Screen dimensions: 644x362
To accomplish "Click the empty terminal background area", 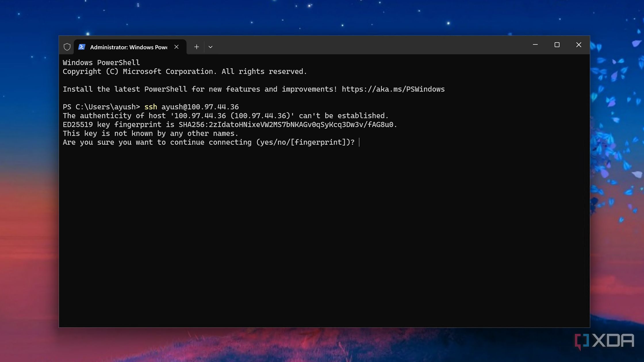I will pos(316,230).
